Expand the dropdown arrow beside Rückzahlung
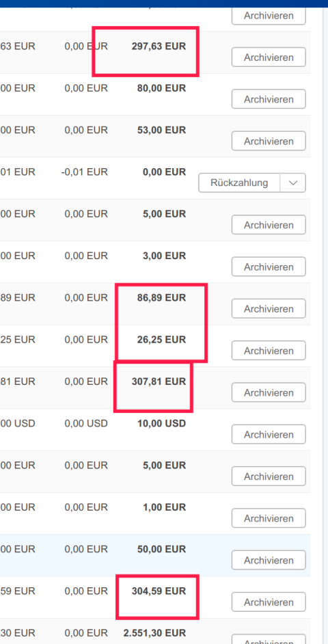The image size is (328, 644). tap(293, 183)
